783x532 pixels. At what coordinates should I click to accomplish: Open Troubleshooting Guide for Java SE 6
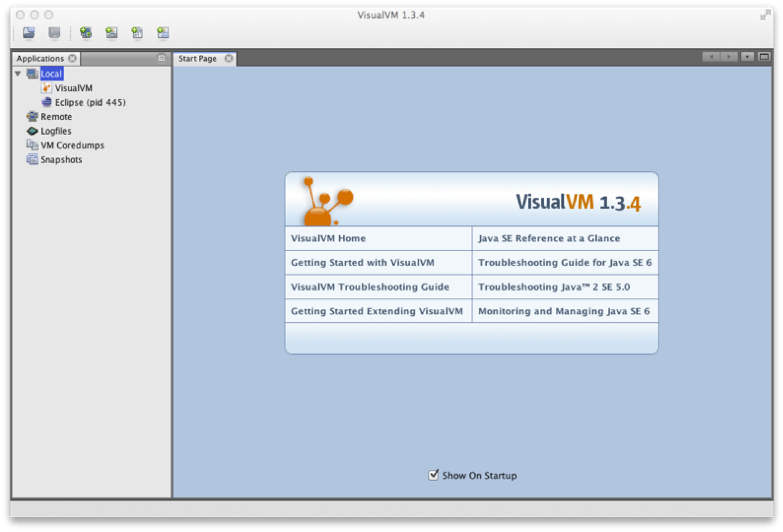click(x=565, y=262)
